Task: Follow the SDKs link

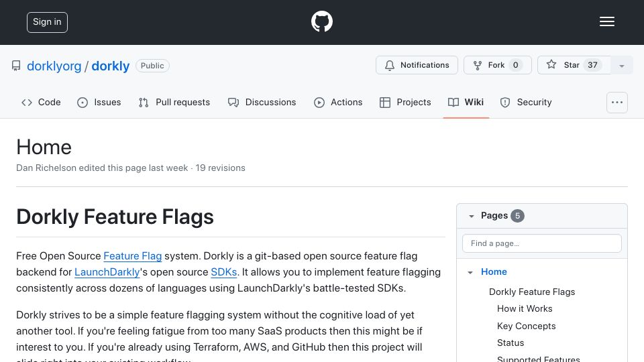Action: (224, 272)
